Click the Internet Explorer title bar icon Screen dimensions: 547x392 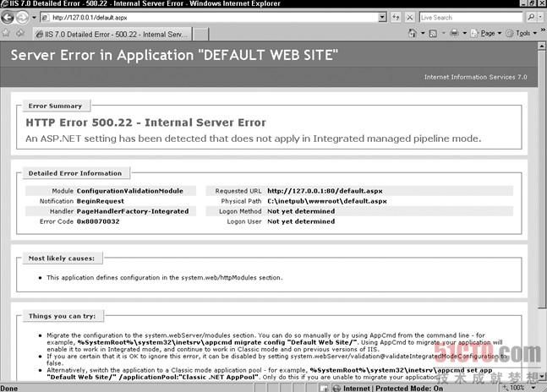pyautogui.click(x=4, y=4)
